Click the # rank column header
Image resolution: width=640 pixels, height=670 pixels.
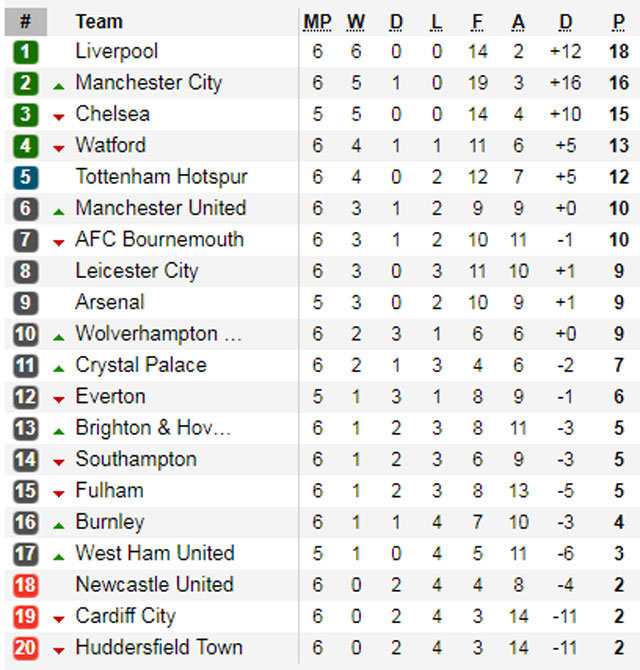coord(26,21)
